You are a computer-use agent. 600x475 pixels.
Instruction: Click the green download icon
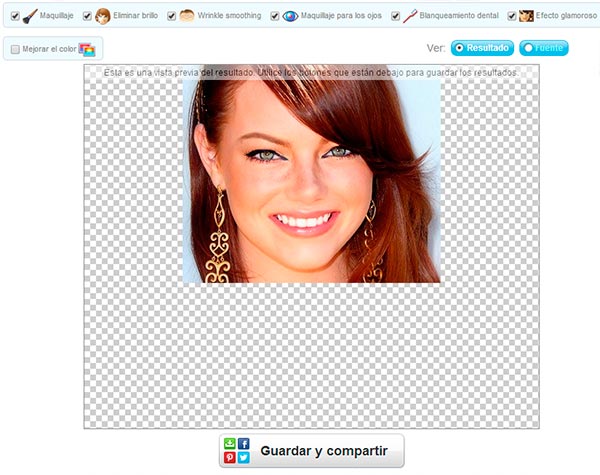[230, 444]
